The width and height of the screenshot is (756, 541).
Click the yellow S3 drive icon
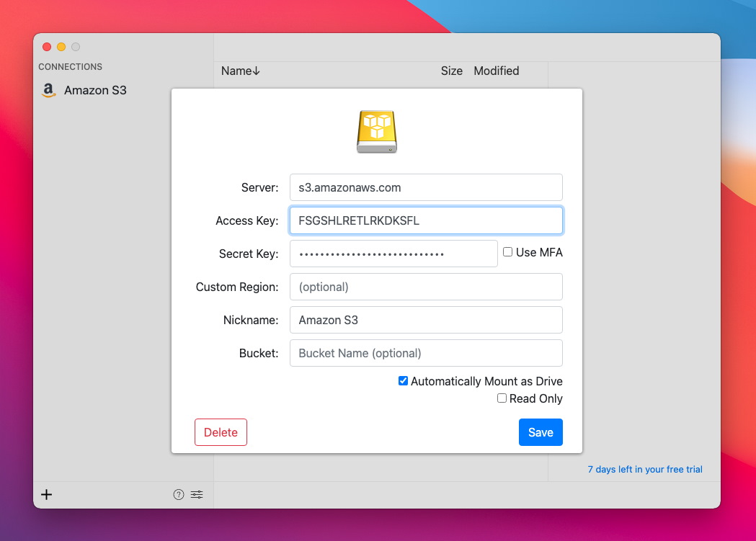point(377,132)
